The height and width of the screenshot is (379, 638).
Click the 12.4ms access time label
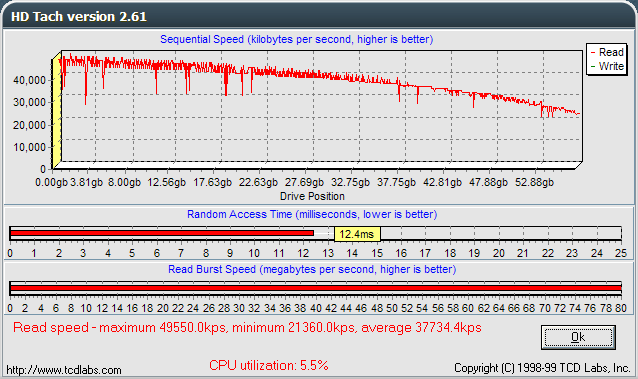tap(357, 234)
